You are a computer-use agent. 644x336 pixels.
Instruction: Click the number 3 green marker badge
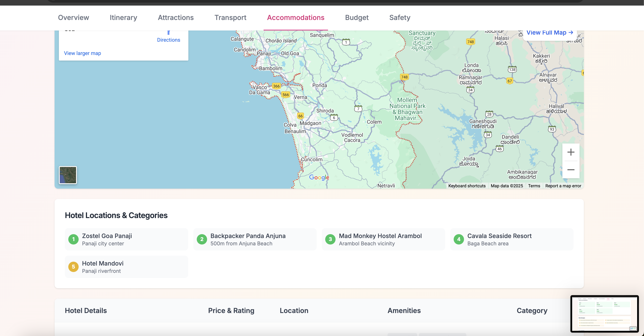tap(330, 239)
